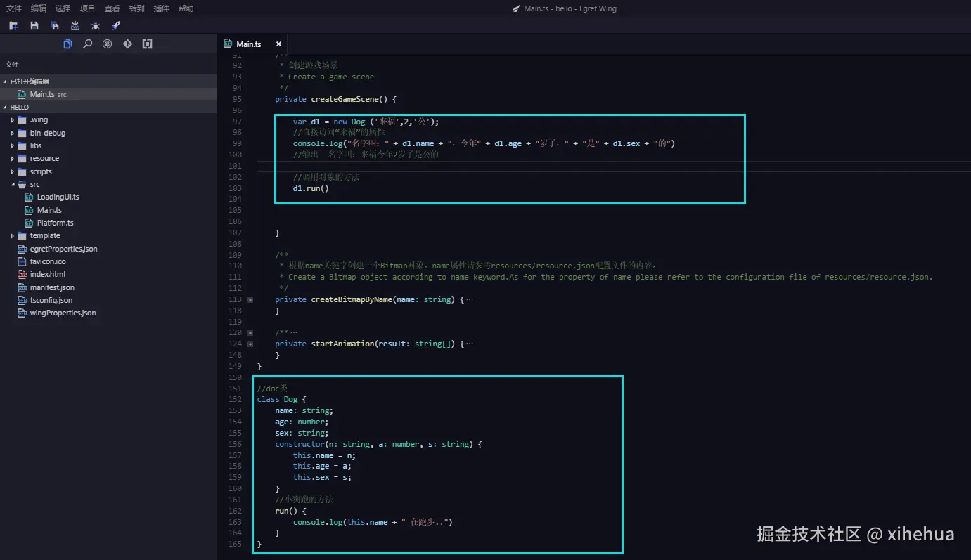Expand the bin-debug folder
This screenshot has height=560, width=971.
click(x=13, y=133)
